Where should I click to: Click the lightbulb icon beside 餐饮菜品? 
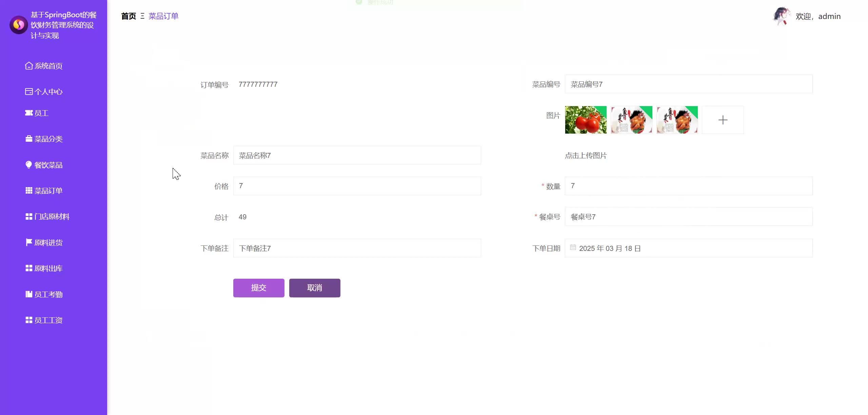29,165
